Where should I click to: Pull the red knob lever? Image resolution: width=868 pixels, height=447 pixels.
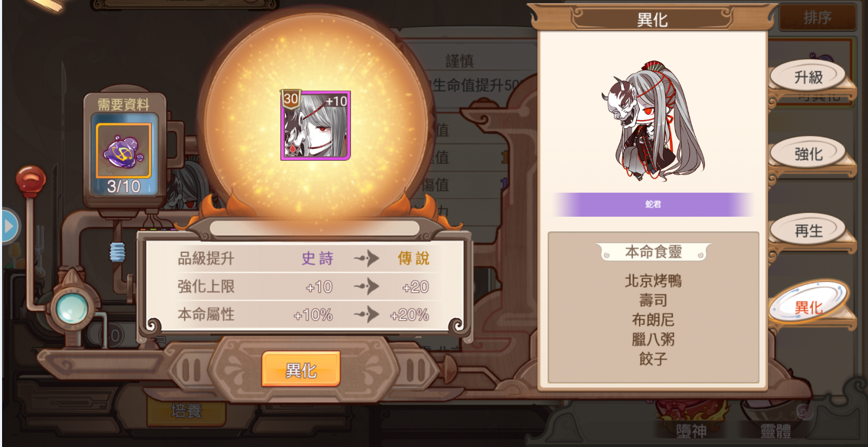coord(30,181)
